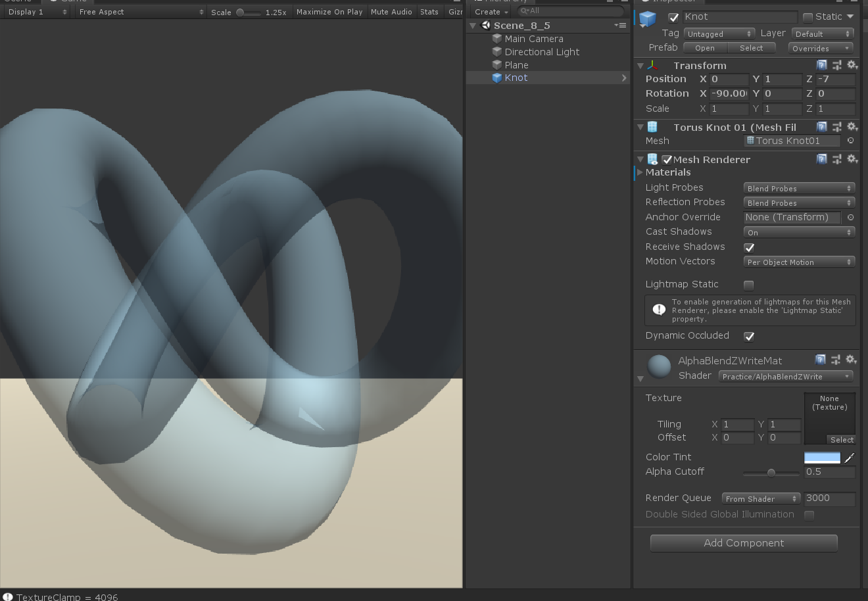Pick Color Tint with the eyedropper

(x=850, y=458)
